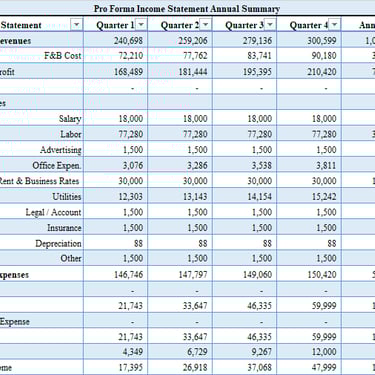Click Depreciation value 88 under Quarter 3

(x=267, y=243)
